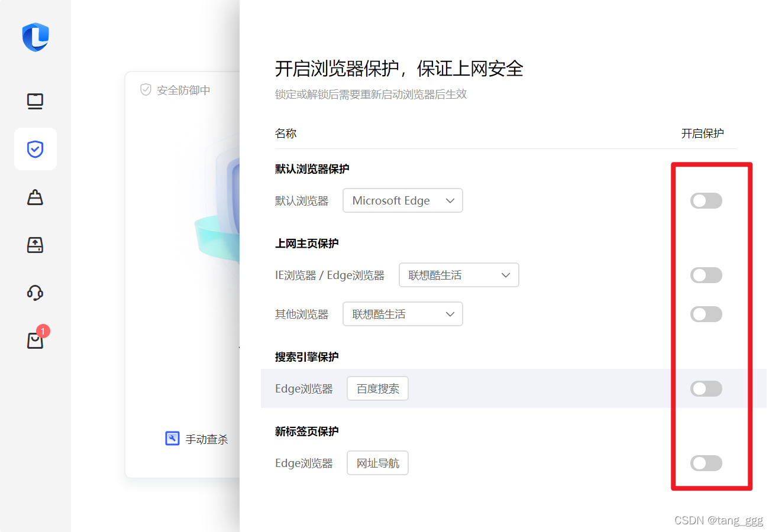Click the 默认浏览器 row label
The width and height of the screenshot is (772, 532).
tap(302, 201)
